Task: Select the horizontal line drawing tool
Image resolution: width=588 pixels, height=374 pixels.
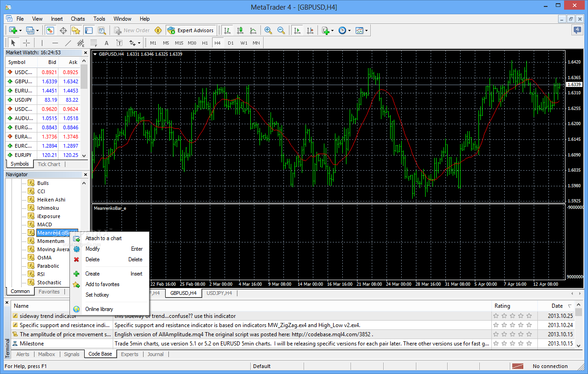Action: pyautogui.click(x=55, y=43)
